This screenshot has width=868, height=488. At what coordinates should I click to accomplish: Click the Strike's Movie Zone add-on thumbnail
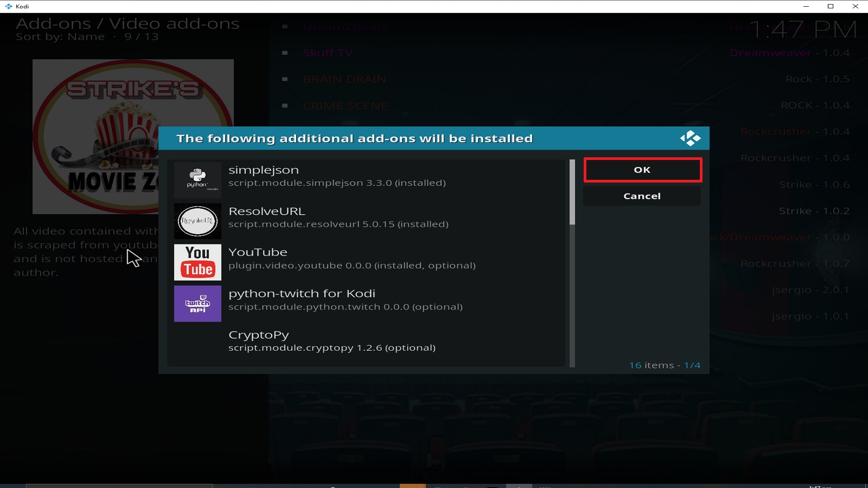(x=133, y=136)
